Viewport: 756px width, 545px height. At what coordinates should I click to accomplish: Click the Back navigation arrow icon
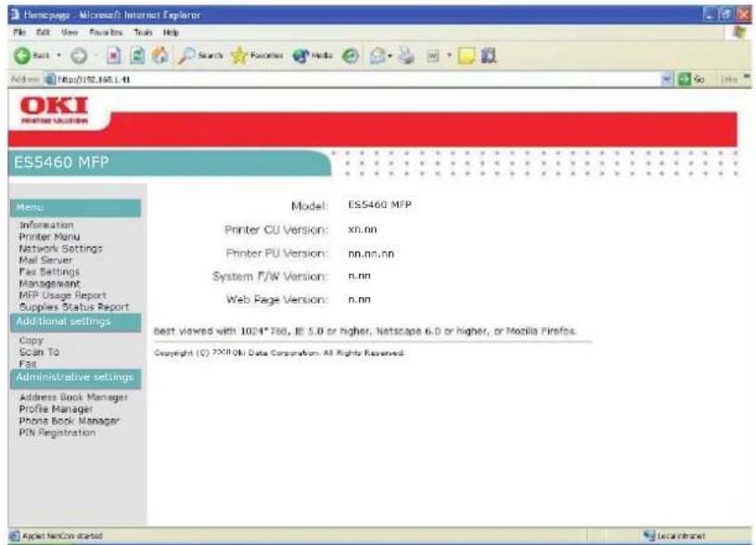click(21, 56)
